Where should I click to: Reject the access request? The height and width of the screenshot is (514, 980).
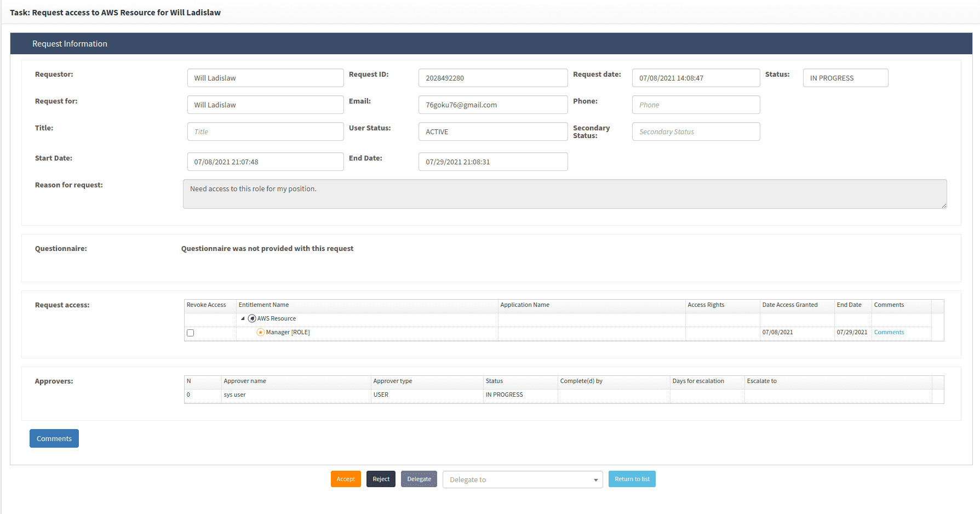[381, 479]
